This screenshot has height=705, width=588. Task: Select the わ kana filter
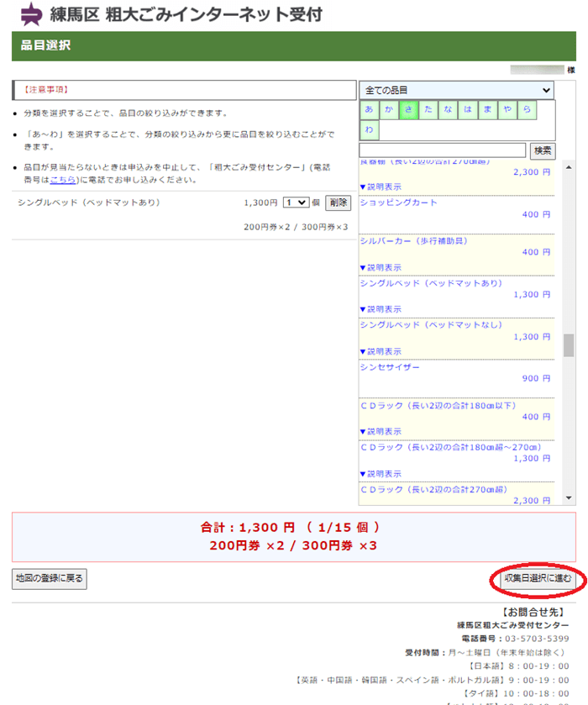point(369,130)
